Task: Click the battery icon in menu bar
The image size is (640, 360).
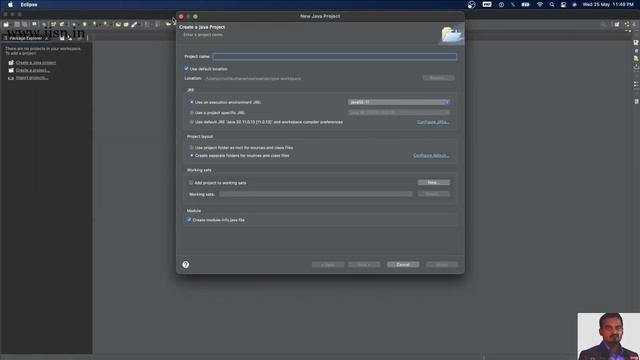Action: click(526, 4)
